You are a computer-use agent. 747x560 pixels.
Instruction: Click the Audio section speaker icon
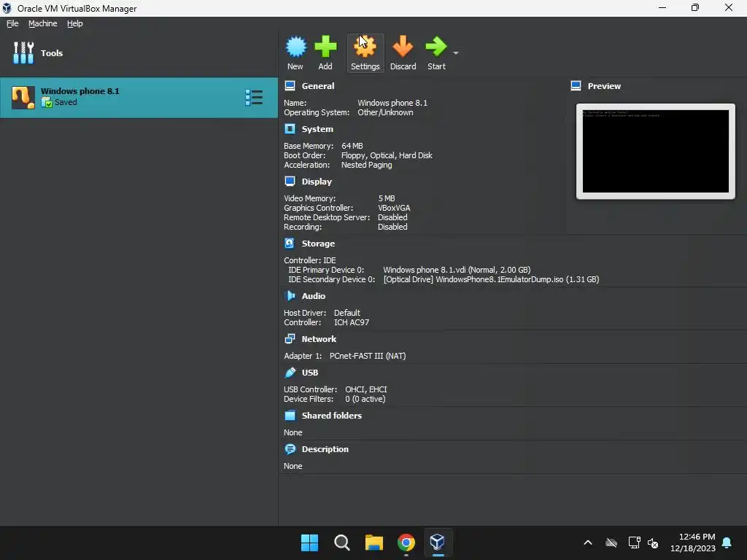point(290,295)
